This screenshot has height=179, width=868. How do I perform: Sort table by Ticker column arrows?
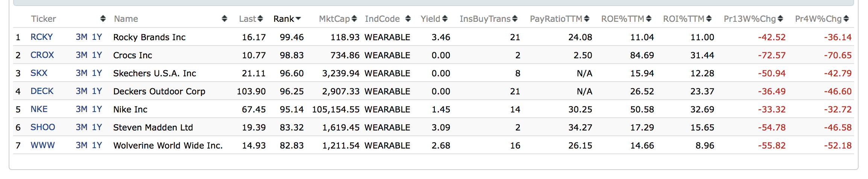[103, 19]
